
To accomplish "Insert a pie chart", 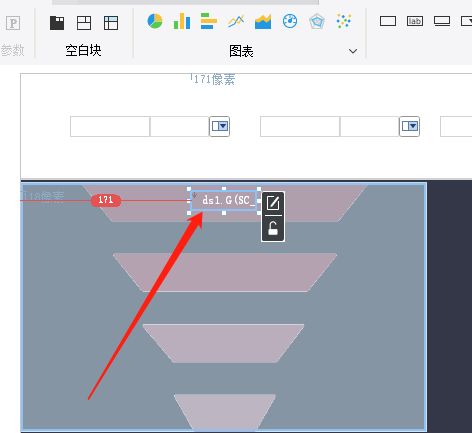I will pos(155,21).
